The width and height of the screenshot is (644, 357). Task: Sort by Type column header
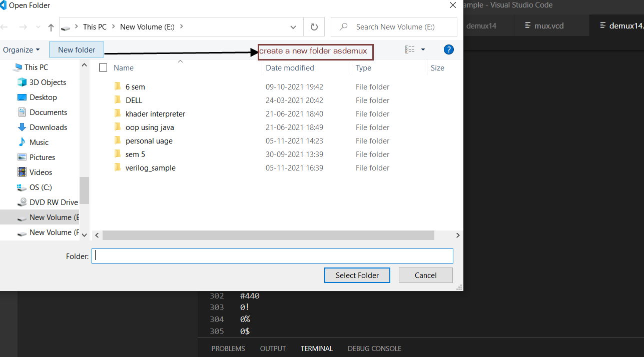363,67
